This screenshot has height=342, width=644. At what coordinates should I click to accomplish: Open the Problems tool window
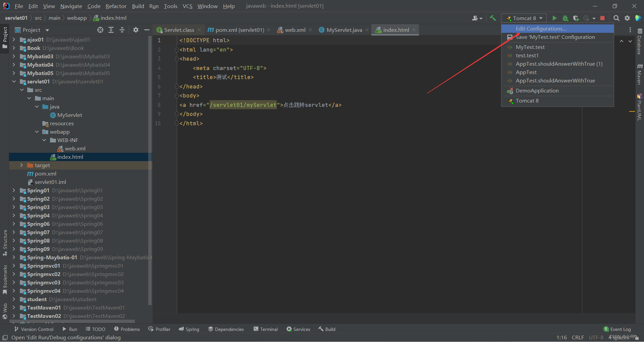127,329
